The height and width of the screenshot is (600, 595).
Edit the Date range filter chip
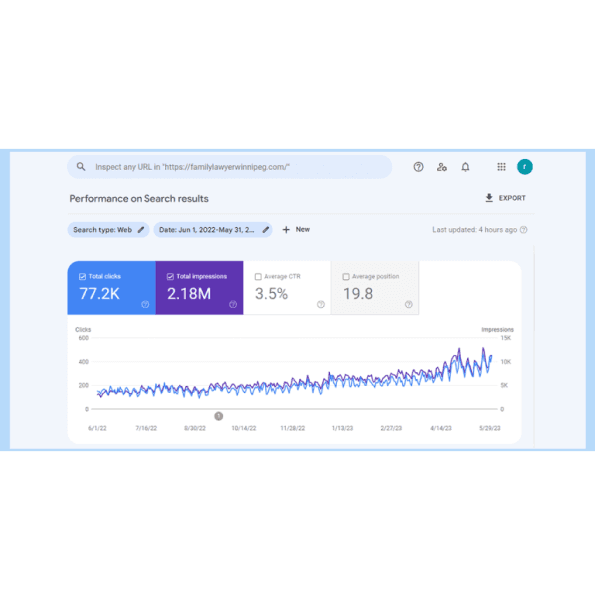[x=213, y=230]
